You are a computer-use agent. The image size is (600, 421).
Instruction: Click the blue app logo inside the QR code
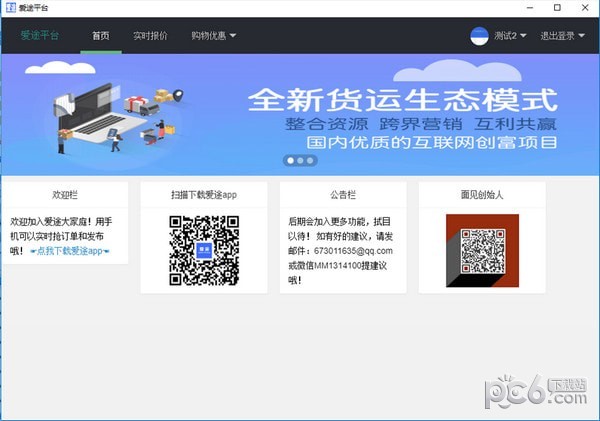(203, 250)
